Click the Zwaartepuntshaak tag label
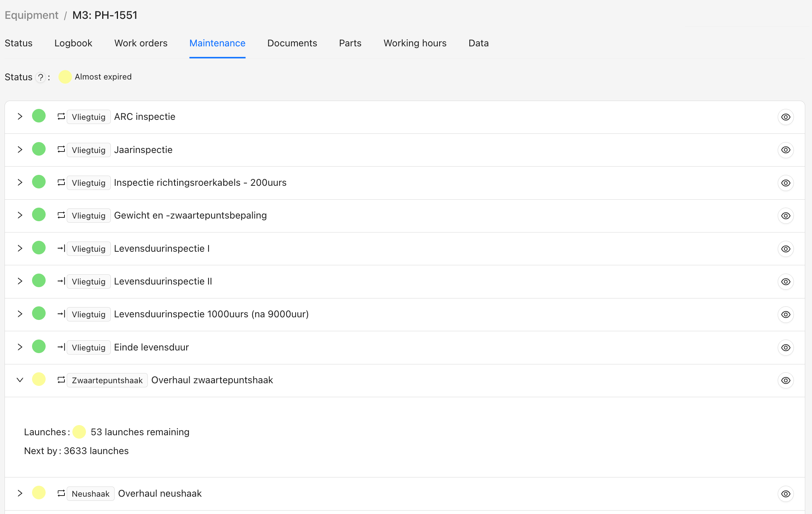Screen dimensions: 812x514 [x=107, y=380]
